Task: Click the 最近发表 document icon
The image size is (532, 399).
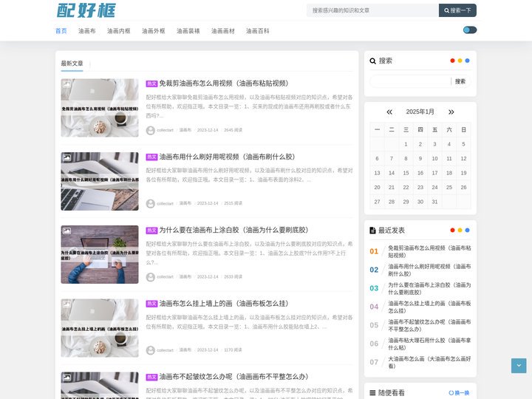Action: pyautogui.click(x=372, y=231)
